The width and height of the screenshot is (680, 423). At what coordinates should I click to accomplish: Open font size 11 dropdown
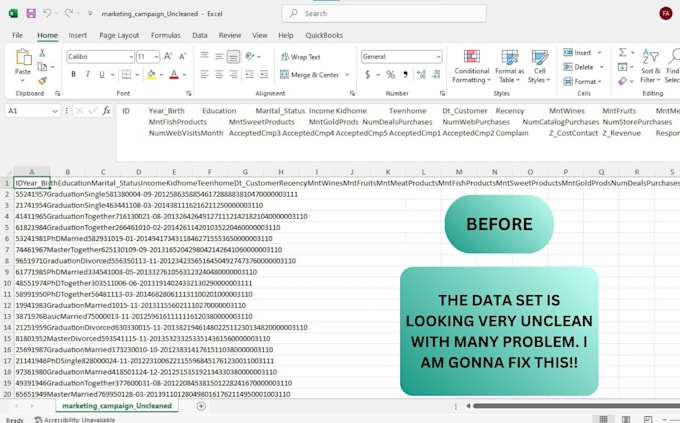tap(156, 57)
